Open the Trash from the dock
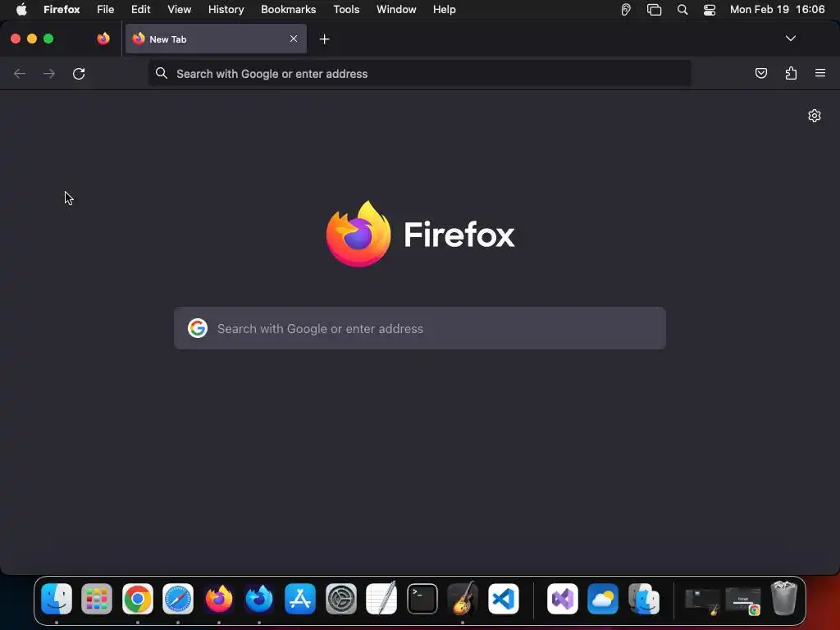The width and height of the screenshot is (840, 630). tap(783, 598)
